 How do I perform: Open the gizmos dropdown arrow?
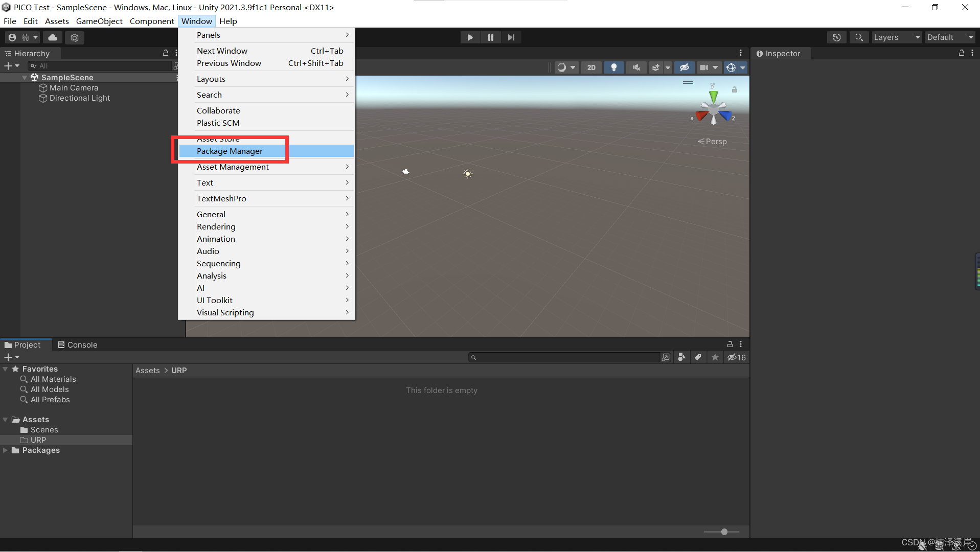pos(743,67)
